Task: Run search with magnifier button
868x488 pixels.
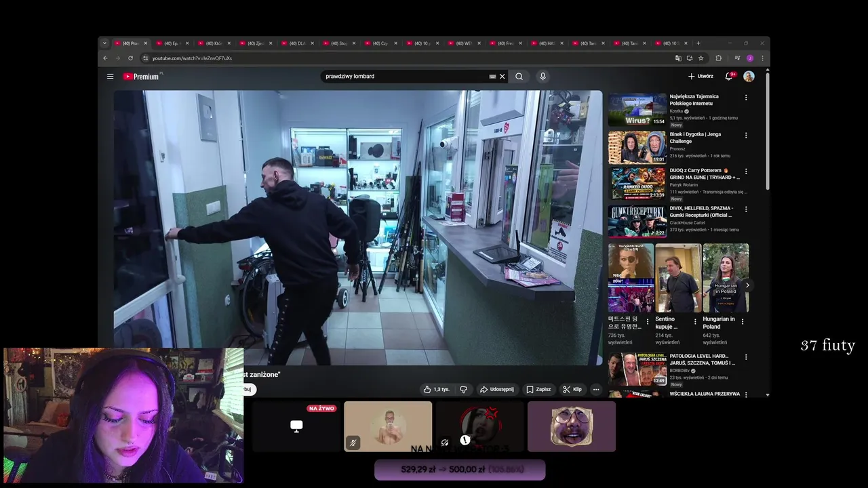Action: tap(519, 77)
